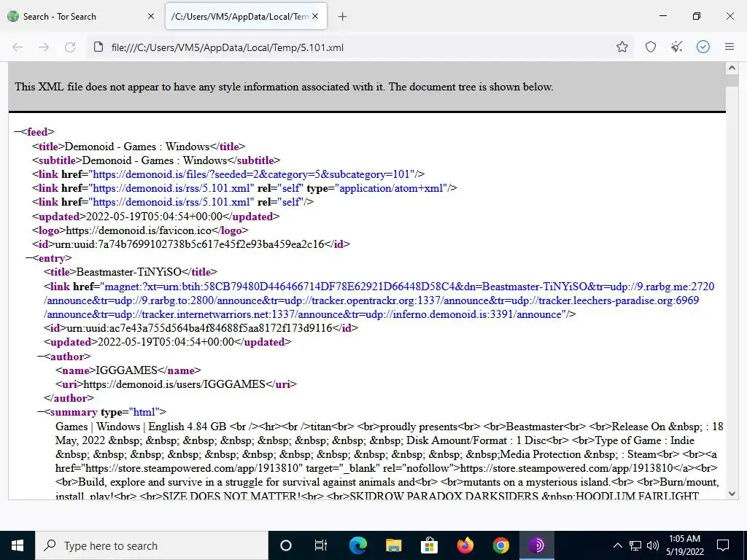Open the notification center icon
This screenshot has width=747, height=560.
click(723, 545)
